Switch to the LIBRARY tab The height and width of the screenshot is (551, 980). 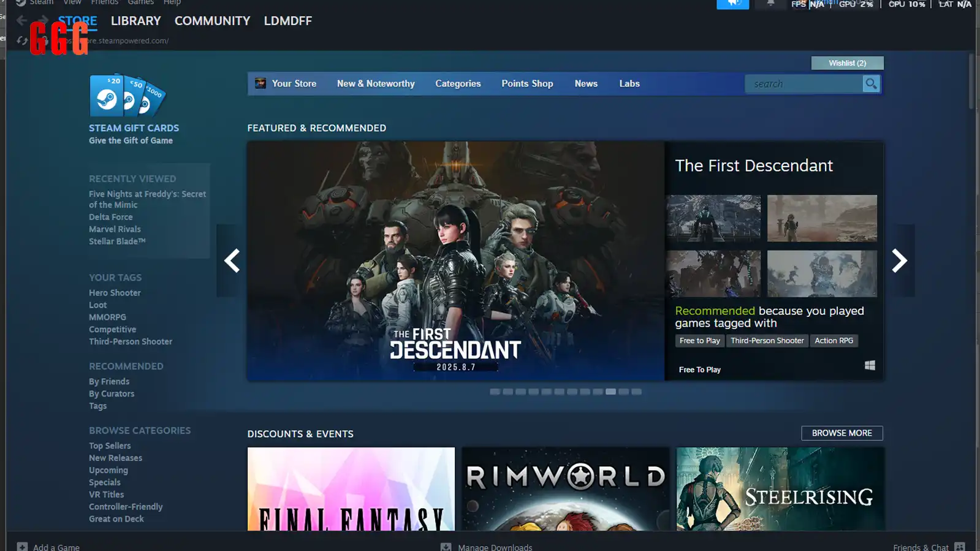click(x=135, y=21)
